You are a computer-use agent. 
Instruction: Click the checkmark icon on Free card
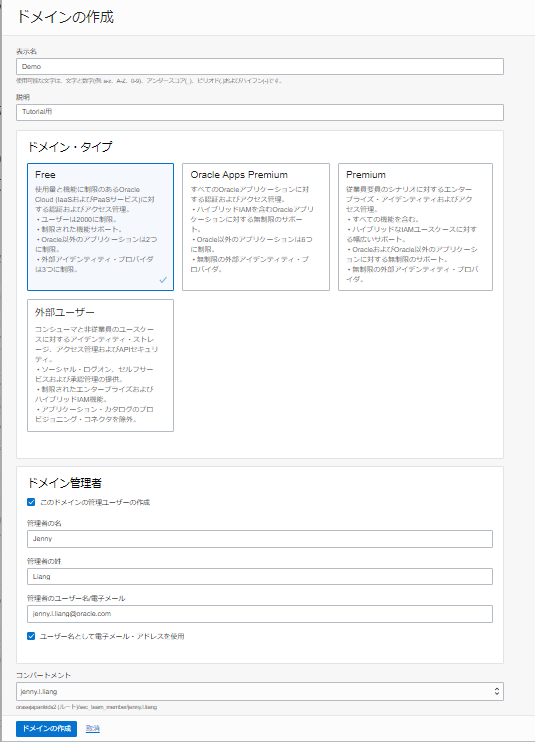coord(163,280)
